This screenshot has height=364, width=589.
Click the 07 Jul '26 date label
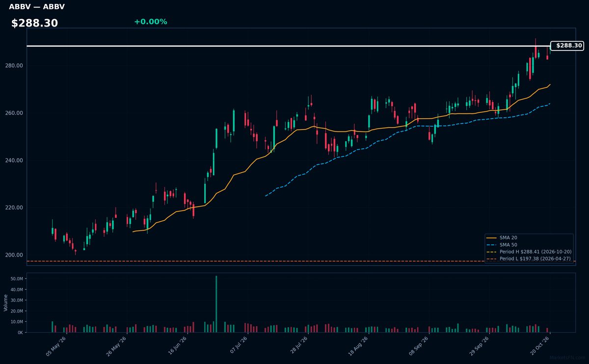239,345
